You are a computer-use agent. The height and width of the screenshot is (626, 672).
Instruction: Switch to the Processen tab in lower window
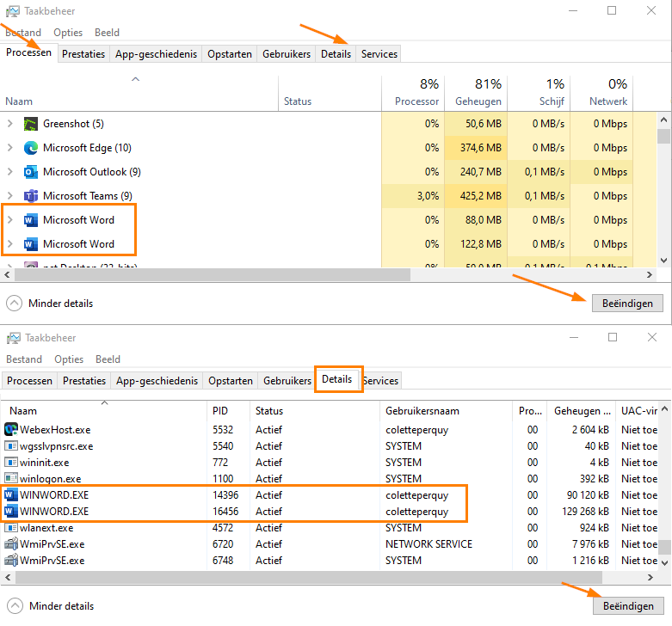click(x=29, y=381)
